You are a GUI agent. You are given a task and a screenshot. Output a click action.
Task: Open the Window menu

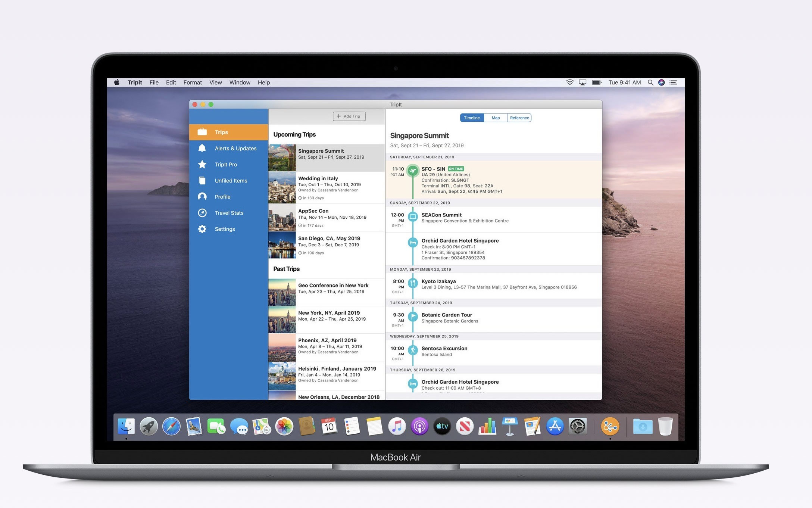click(x=240, y=82)
